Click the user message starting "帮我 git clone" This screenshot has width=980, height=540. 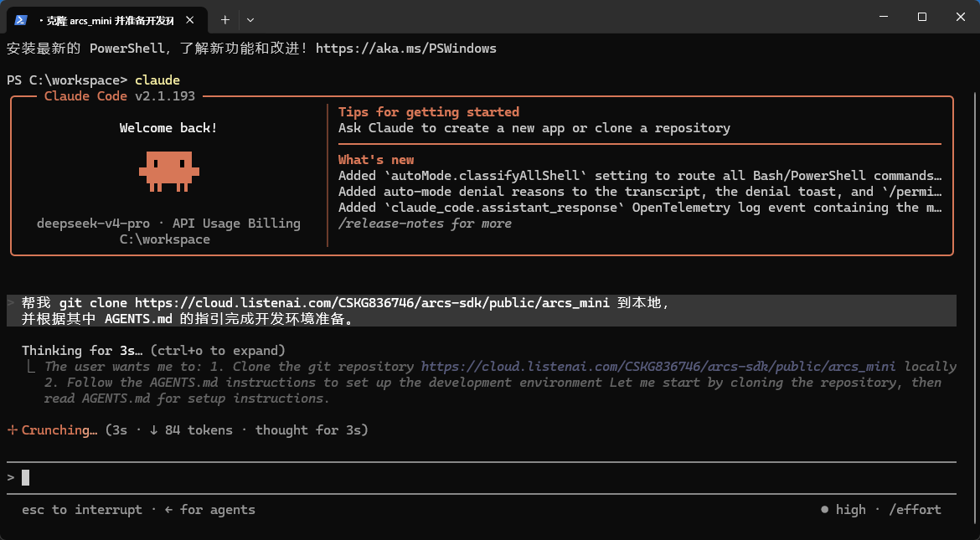(x=482, y=311)
